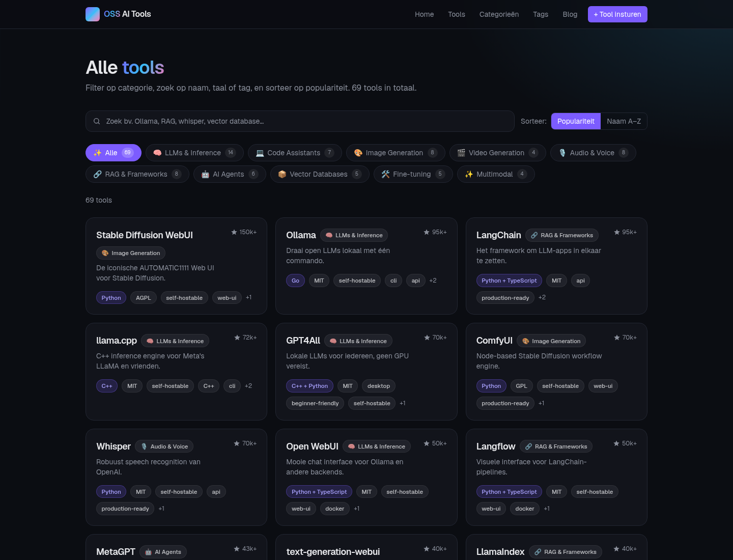Open the Tools nav item

tap(457, 14)
